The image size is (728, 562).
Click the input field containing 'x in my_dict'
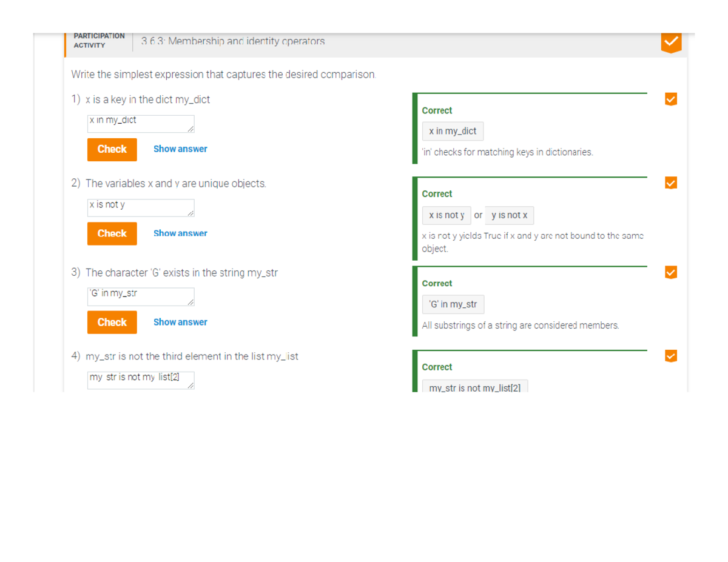point(141,124)
